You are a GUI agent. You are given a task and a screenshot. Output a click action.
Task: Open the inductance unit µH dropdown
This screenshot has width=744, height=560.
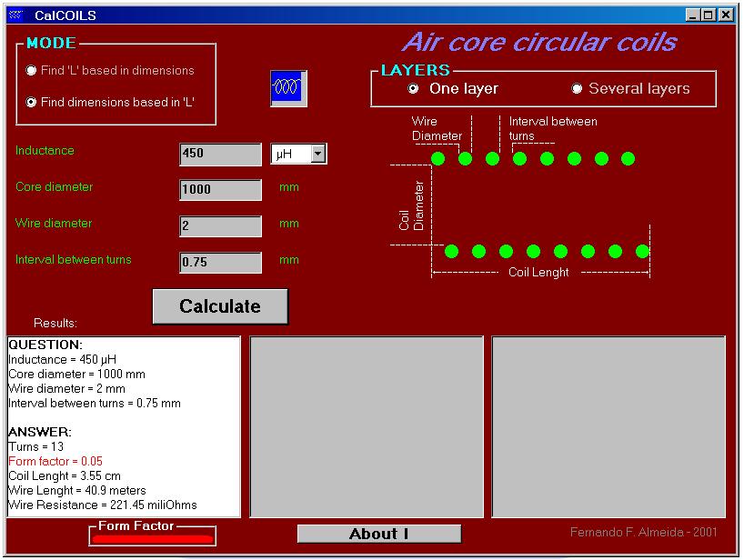click(x=317, y=155)
